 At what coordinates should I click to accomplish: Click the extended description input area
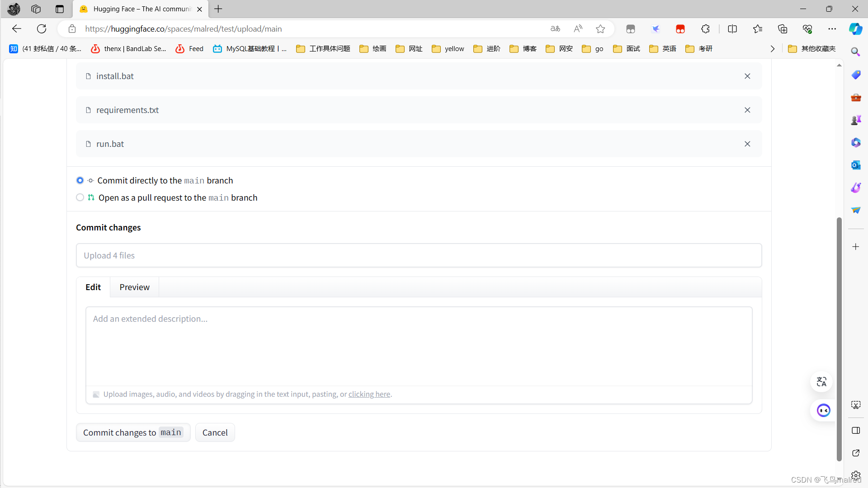pos(419,345)
